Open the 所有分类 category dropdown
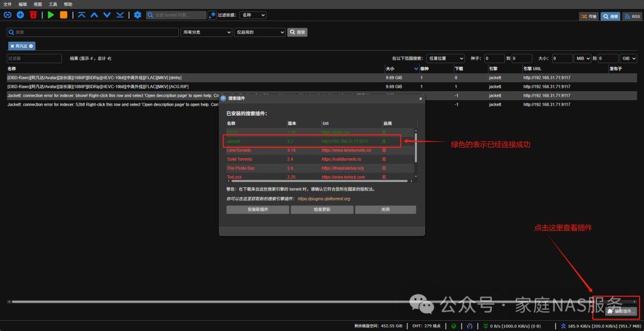This screenshot has height=331, width=644. tap(206, 32)
